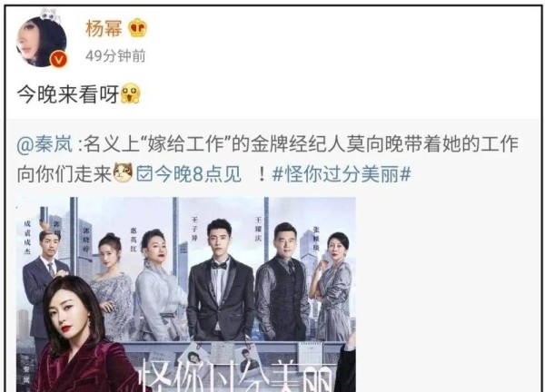Viewport: 545px width, 392px height.
Task: Open 杨幂's profile avatar
Action: pos(42,42)
